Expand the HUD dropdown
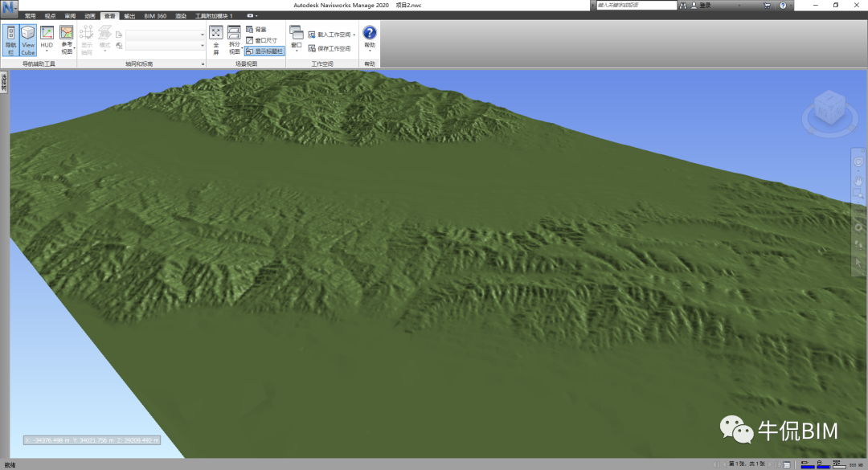The width and height of the screenshot is (868, 470). (x=47, y=51)
